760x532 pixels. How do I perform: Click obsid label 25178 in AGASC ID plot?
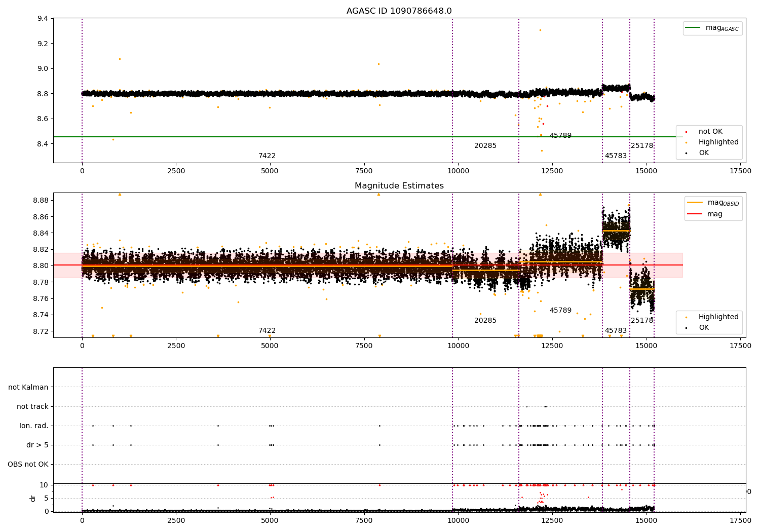click(642, 146)
